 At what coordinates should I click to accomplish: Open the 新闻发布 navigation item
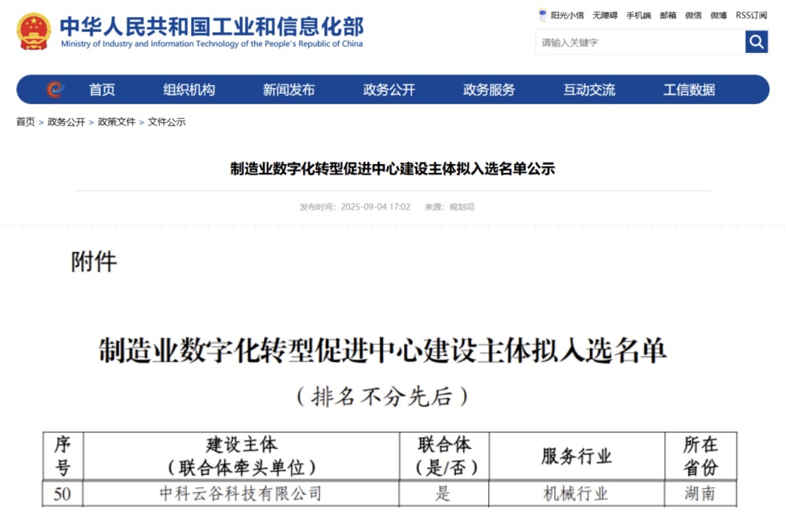click(289, 90)
